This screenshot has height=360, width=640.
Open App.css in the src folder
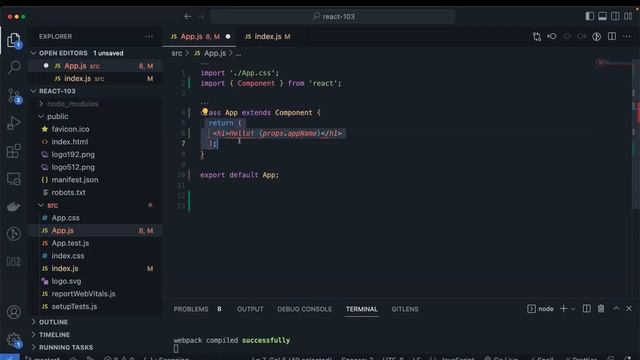click(96, 218)
